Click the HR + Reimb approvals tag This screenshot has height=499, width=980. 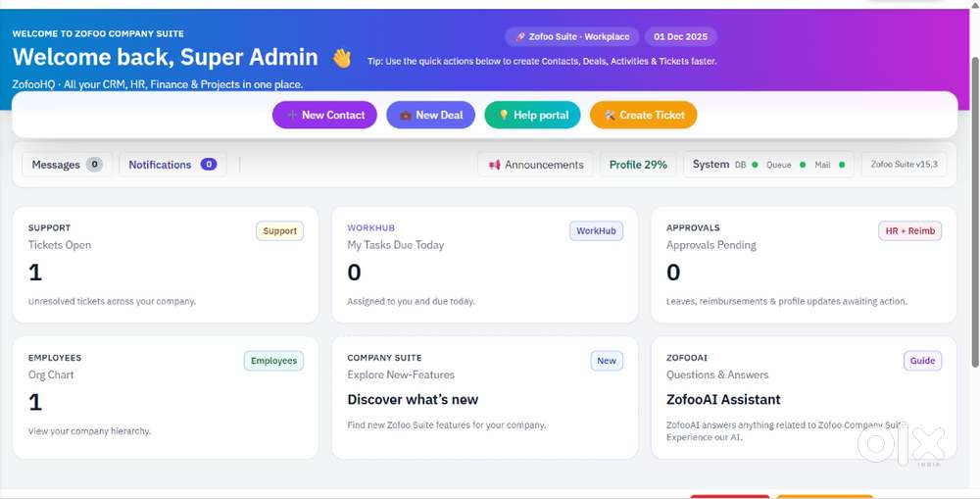tap(909, 231)
